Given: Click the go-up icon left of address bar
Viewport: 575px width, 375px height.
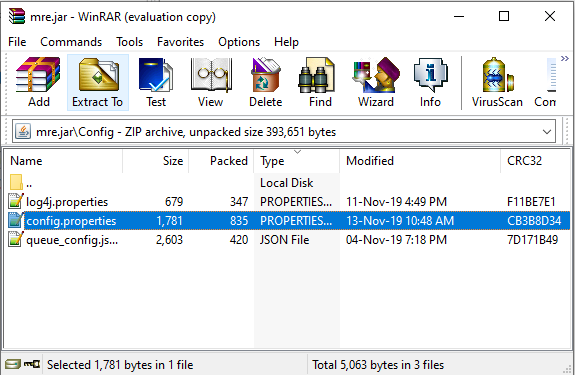Looking at the screenshot, I should [23, 132].
